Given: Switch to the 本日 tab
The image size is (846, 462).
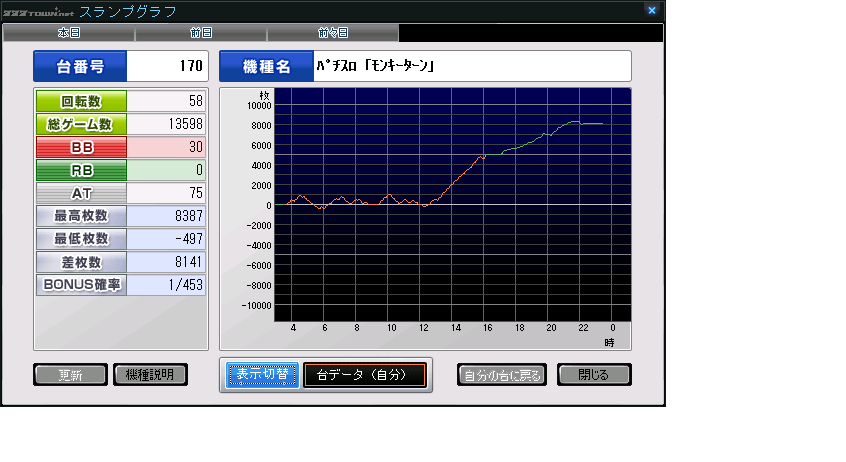Looking at the screenshot, I should click(69, 33).
